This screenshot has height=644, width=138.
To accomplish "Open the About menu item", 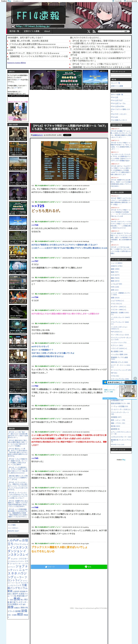I will click(x=47, y=31).
